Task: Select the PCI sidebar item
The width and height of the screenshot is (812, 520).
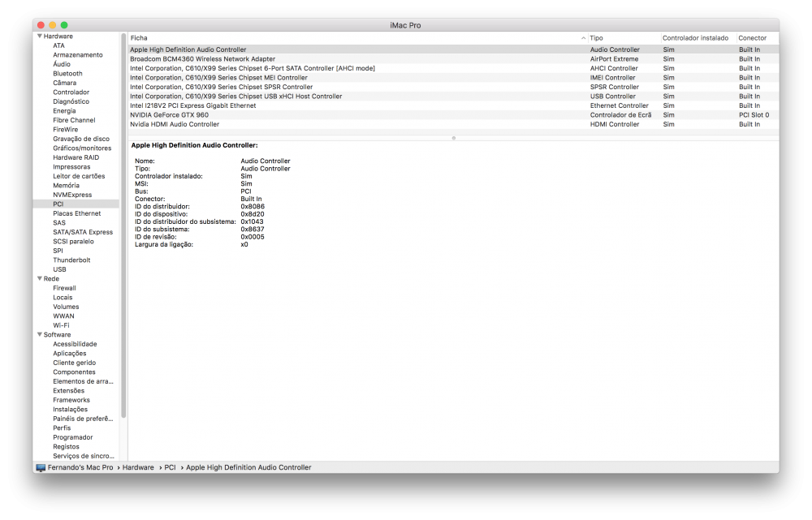Action: click(76, 204)
